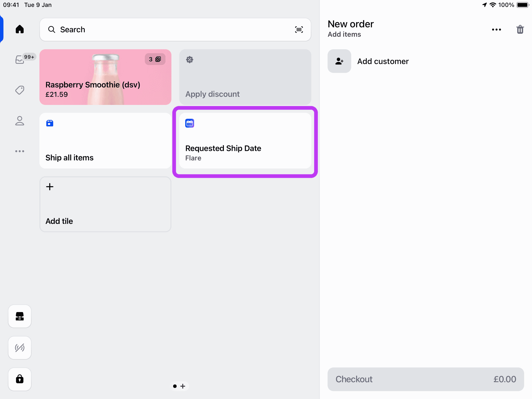
Task: Open Requested Ship Date Flare tile
Action: pyautogui.click(x=245, y=141)
